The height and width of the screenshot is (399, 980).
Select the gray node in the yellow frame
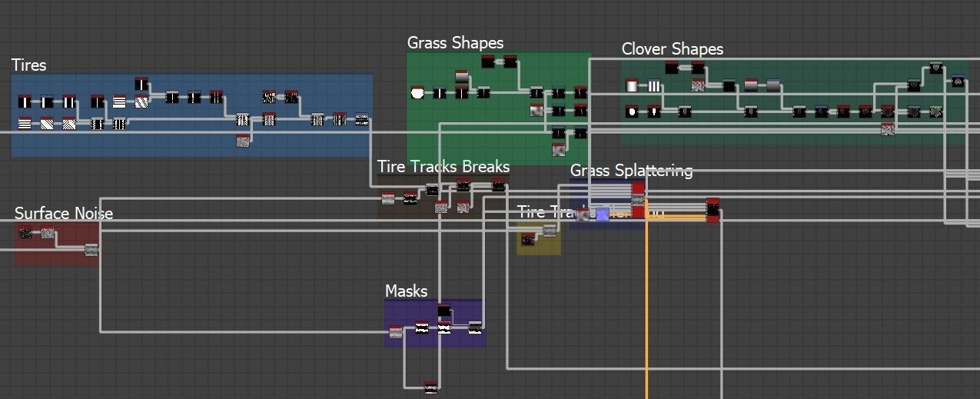(x=550, y=230)
